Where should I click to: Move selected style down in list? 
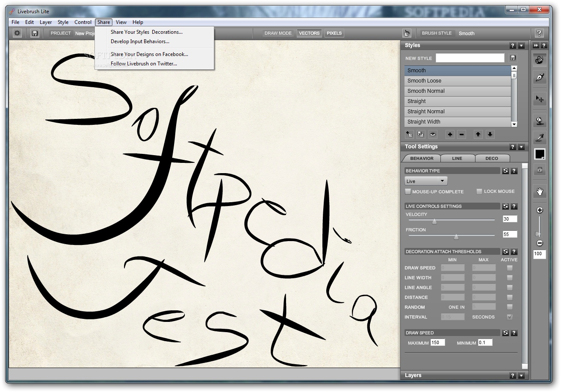490,134
